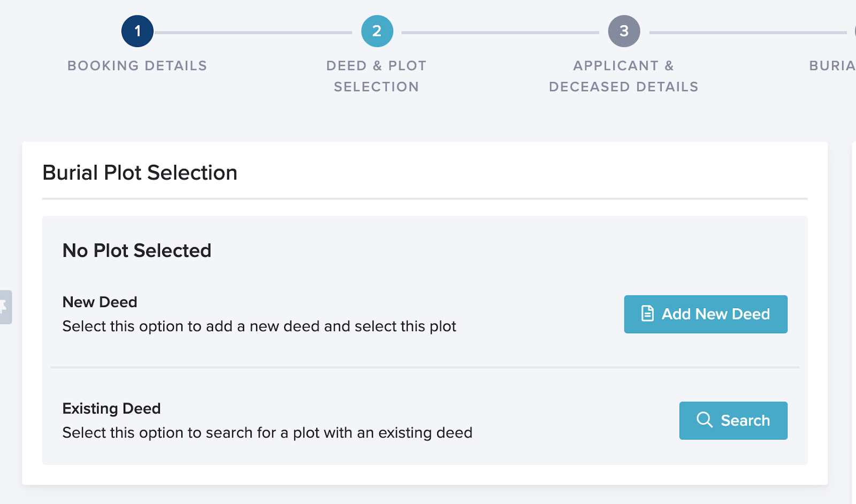This screenshot has height=504, width=856.
Task: Click the Existing Deed option title
Action: pyautogui.click(x=111, y=409)
